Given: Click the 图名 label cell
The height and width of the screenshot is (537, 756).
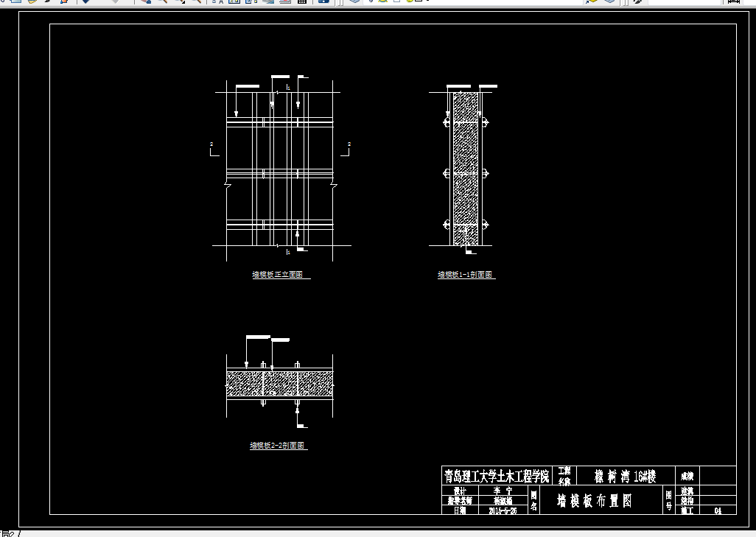Looking at the screenshot, I should tap(533, 500).
